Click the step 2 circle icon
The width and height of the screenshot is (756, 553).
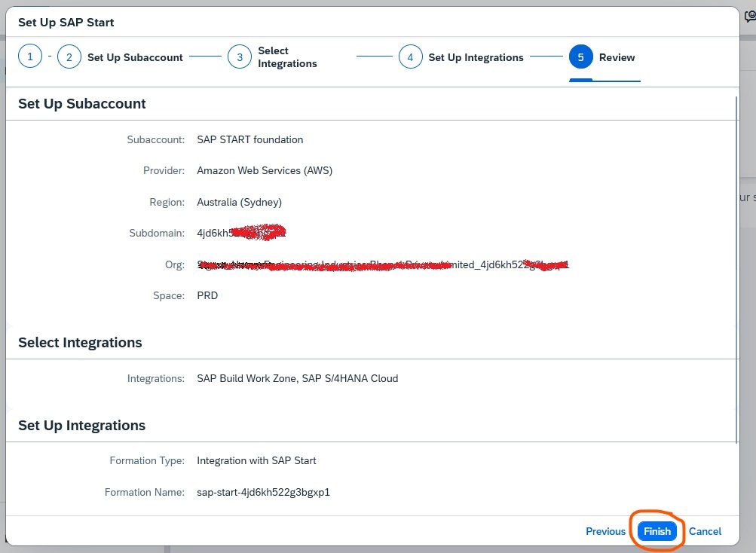coord(69,57)
